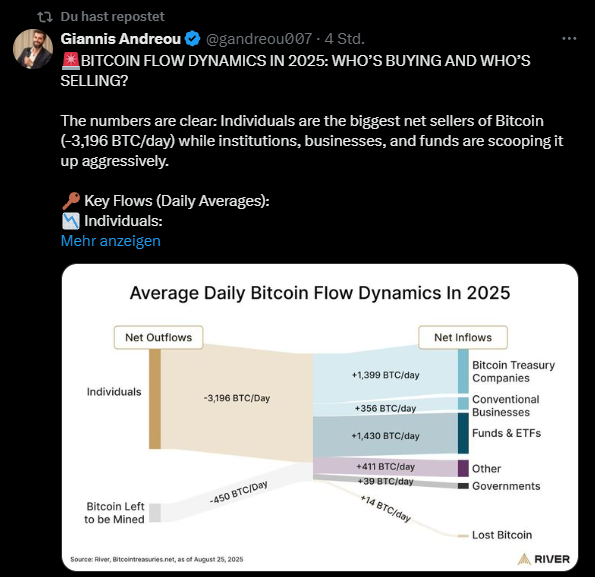Click the -3,196 BTC/Day flow band
Image resolution: width=595 pixels, height=577 pixels.
pos(237,398)
